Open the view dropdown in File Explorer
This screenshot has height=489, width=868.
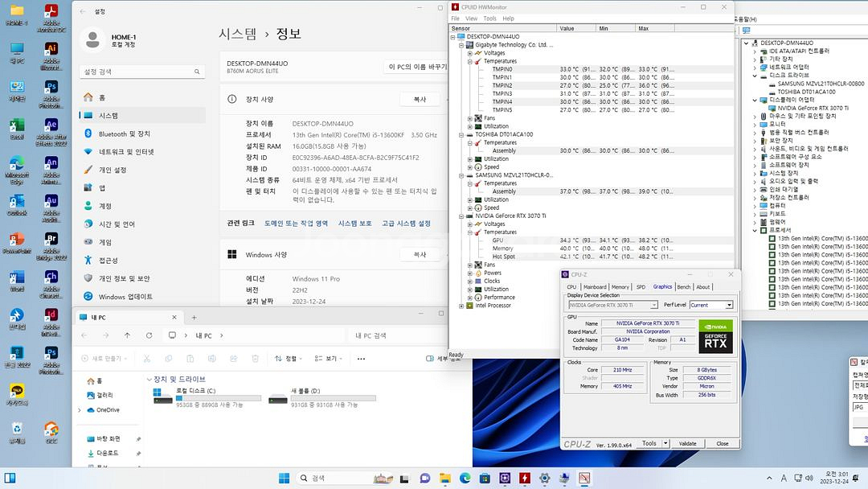[x=328, y=359]
